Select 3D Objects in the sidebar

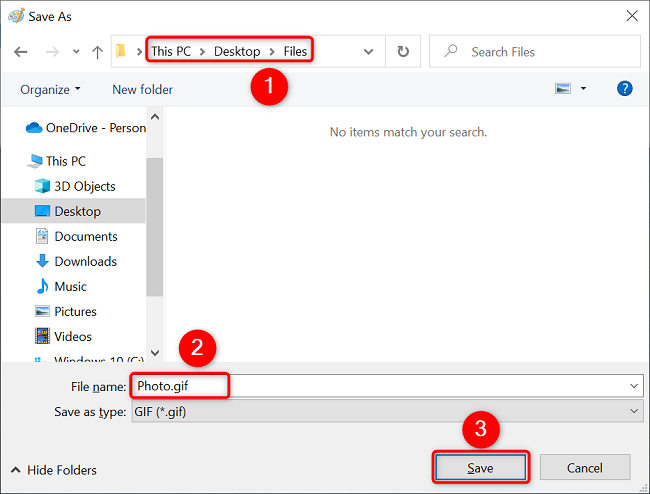(84, 186)
